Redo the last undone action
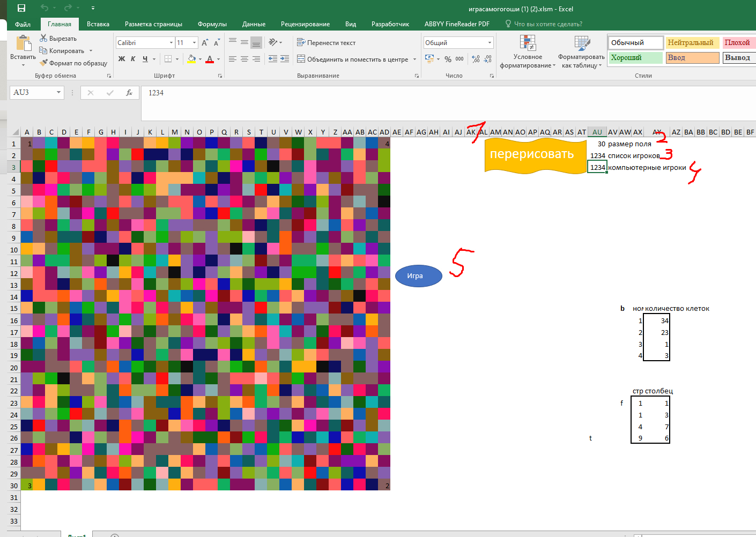The width and height of the screenshot is (756, 537). 68,8
